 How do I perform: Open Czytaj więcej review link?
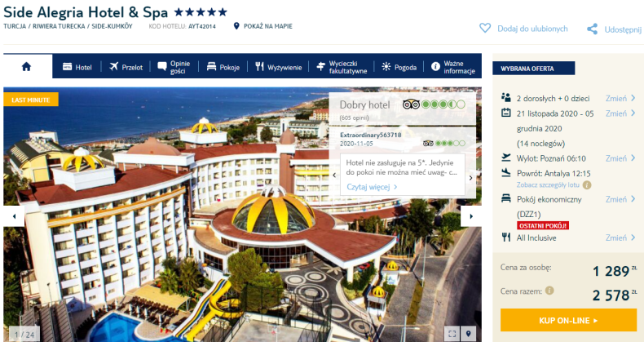[x=372, y=187]
